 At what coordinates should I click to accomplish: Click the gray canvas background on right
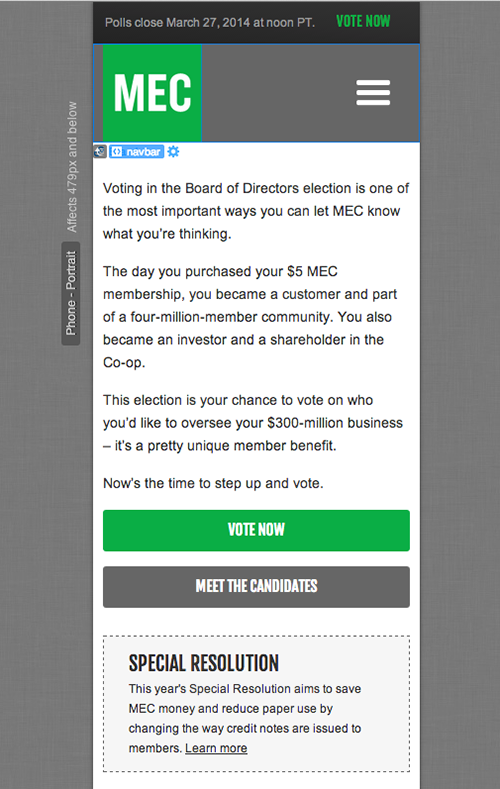460,394
